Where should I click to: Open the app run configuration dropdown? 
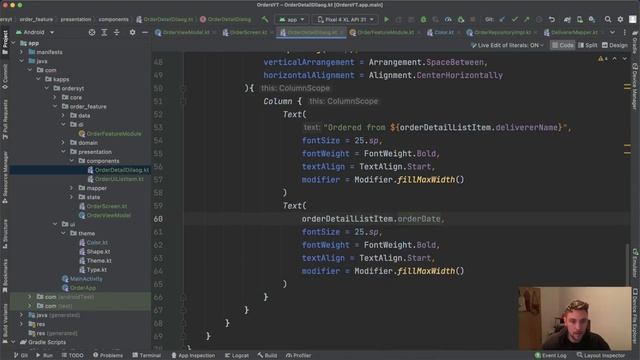pyautogui.click(x=291, y=19)
